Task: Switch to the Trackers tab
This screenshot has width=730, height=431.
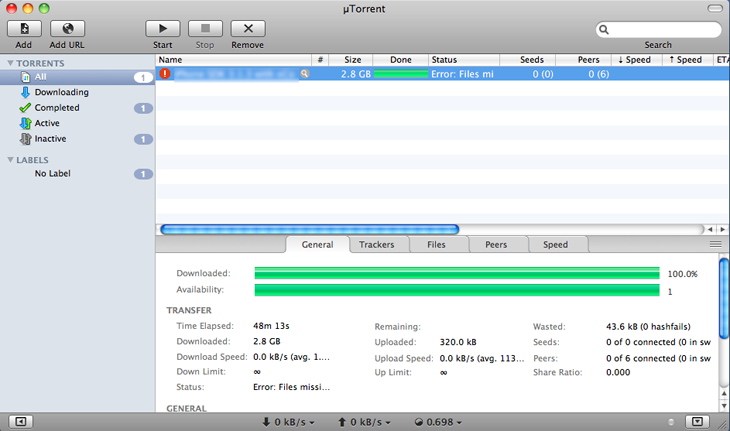Action: pos(377,244)
